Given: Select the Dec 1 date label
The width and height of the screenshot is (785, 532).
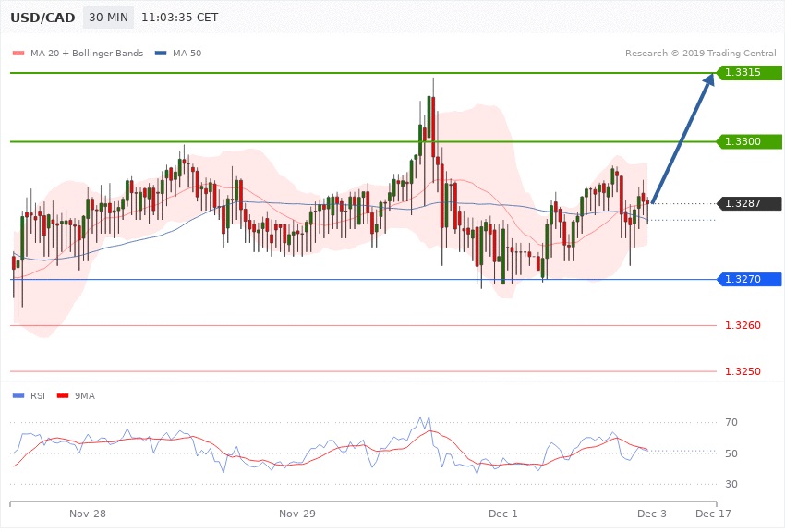Looking at the screenshot, I should click(503, 513).
